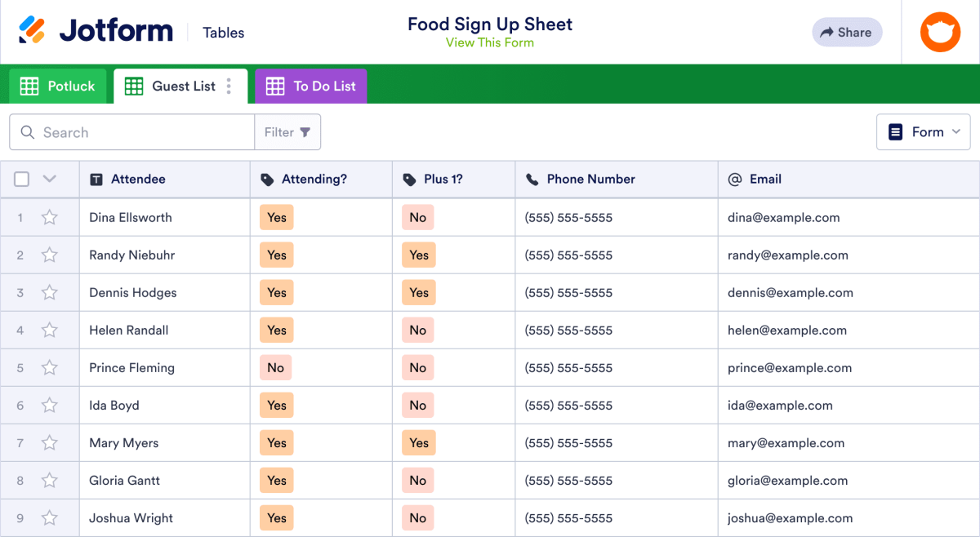Open the Form view dropdown
This screenshot has width=980, height=537.
click(x=924, y=131)
